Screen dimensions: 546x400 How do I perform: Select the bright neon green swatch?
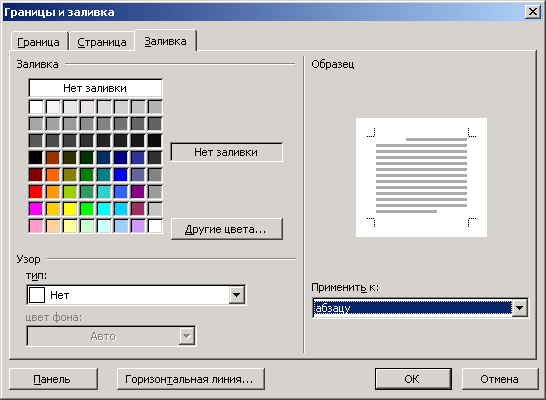[x=87, y=209]
